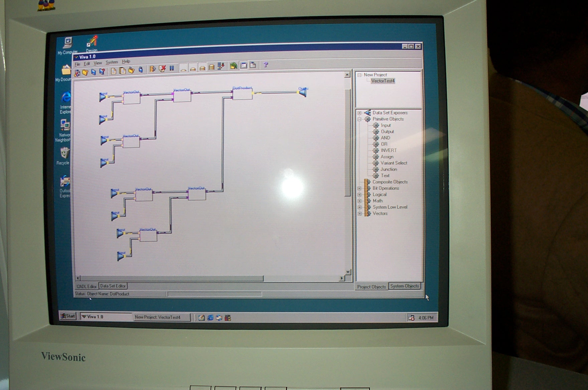Screen dimensions: 588x390
Task: Click the blue floppy disk save icon
Action: coord(94,72)
